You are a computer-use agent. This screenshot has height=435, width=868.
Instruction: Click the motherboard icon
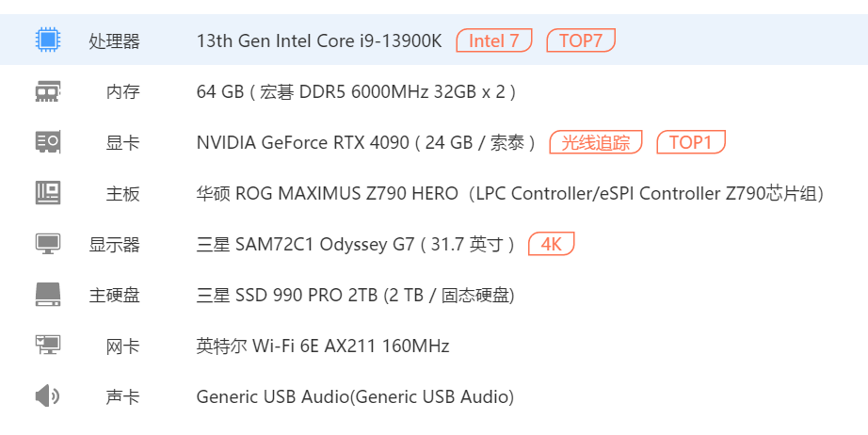pos(48,193)
